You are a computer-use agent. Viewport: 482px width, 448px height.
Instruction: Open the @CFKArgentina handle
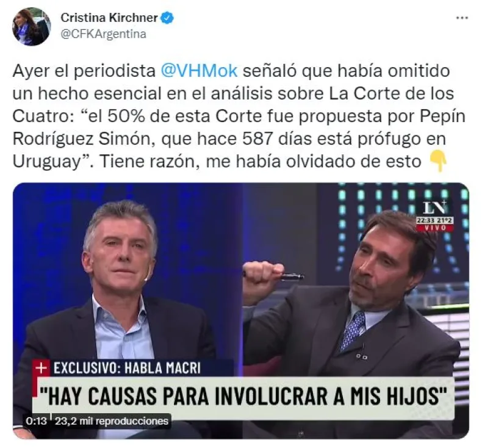(x=103, y=34)
